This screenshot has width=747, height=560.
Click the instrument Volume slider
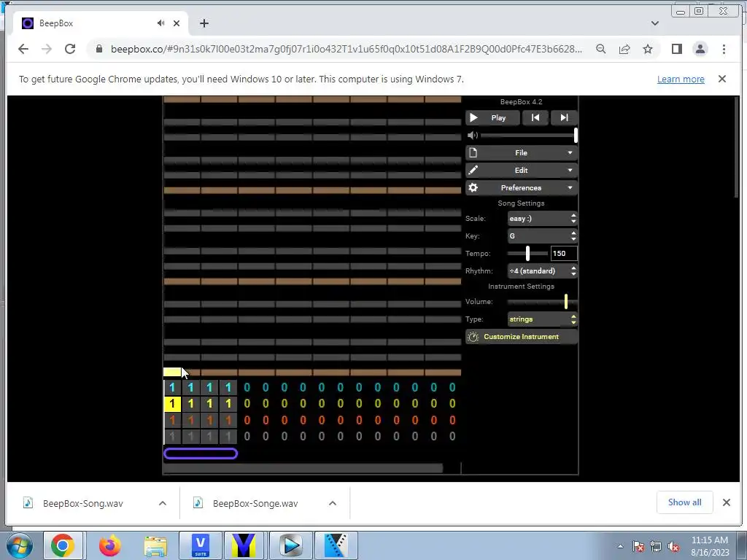tap(542, 301)
